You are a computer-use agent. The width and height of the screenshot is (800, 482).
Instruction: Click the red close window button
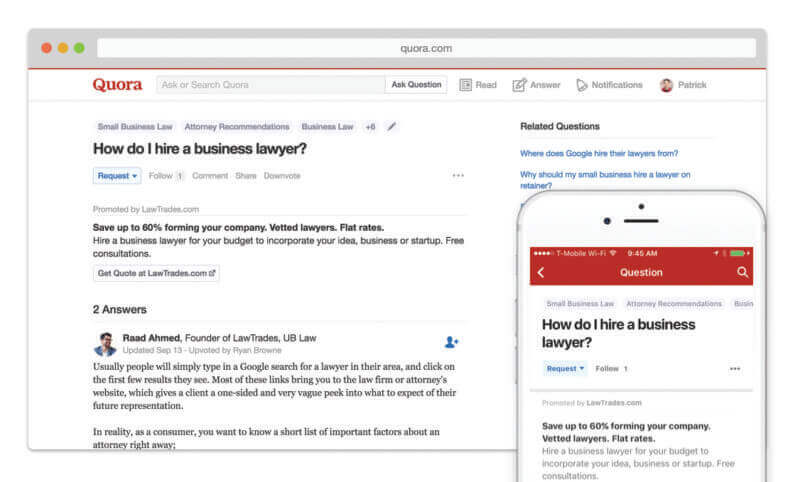click(46, 48)
